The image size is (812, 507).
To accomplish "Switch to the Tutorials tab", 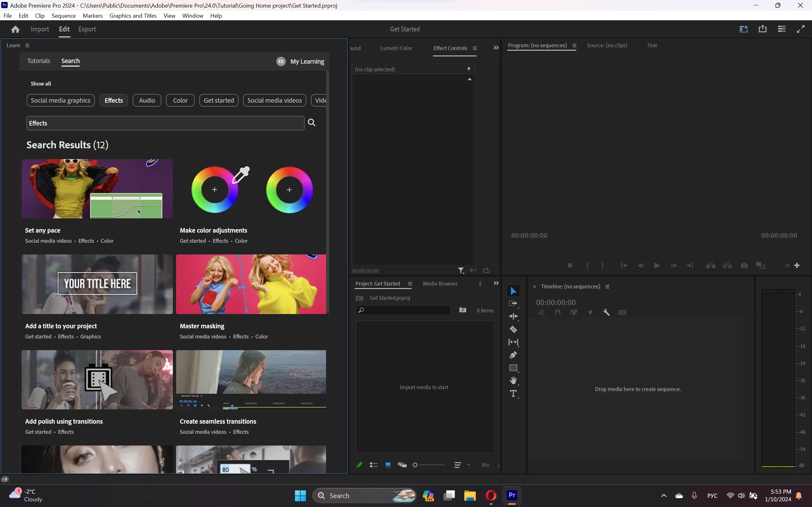I will click(39, 61).
